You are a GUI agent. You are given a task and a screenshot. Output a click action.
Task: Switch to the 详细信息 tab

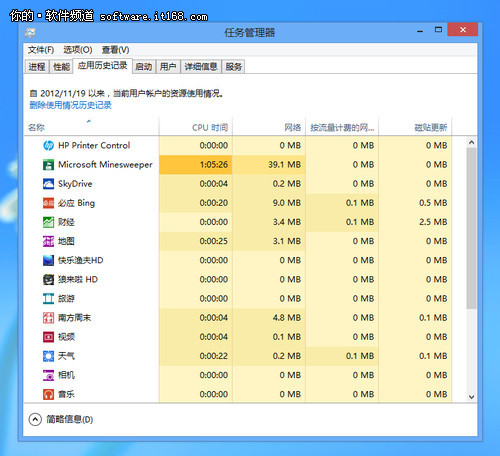tap(201, 67)
